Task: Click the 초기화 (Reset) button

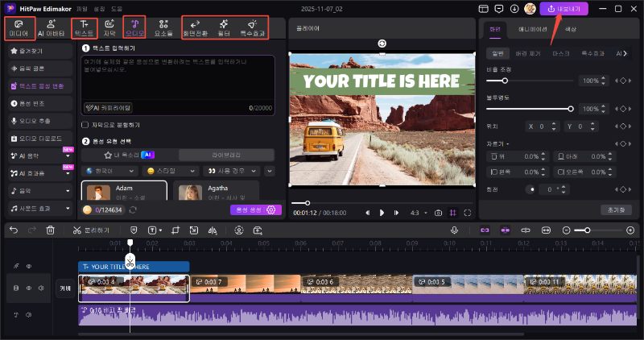Action: 616,209
